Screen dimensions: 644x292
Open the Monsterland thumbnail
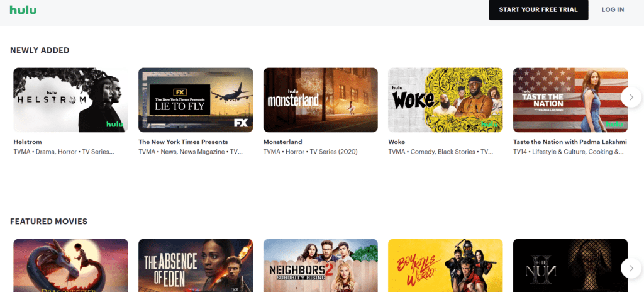coord(320,100)
